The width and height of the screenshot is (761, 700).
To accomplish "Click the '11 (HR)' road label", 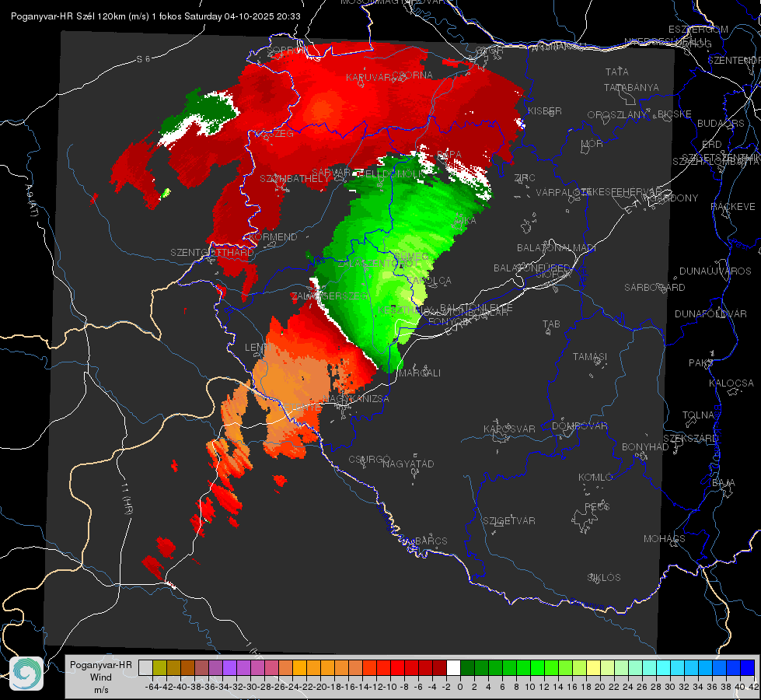I will pyautogui.click(x=126, y=500).
